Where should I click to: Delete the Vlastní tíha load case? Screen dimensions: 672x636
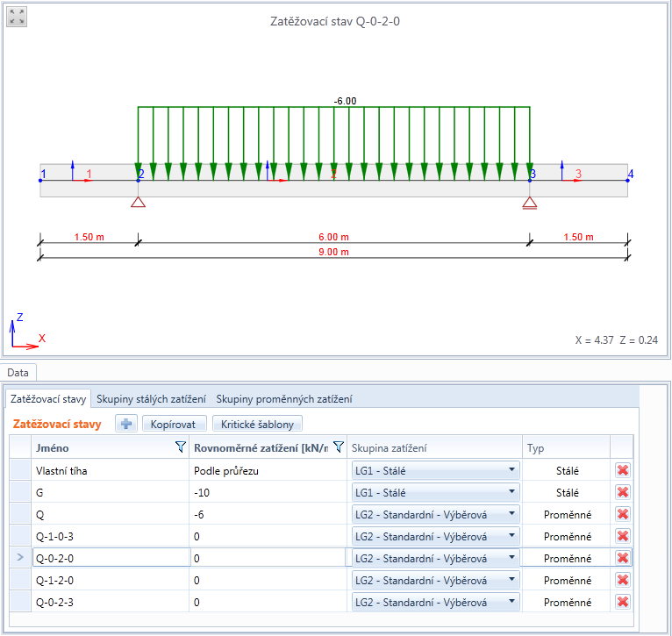[623, 470]
